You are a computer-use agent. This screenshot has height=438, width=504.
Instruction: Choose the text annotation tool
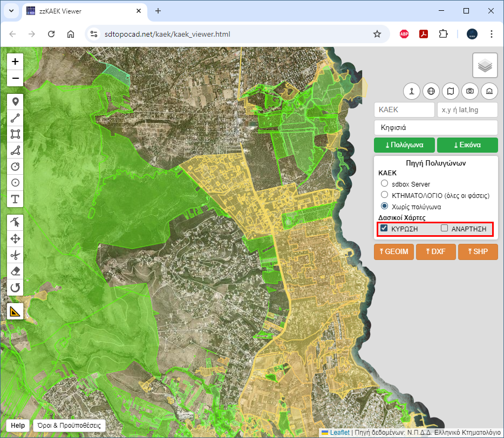[x=15, y=199]
